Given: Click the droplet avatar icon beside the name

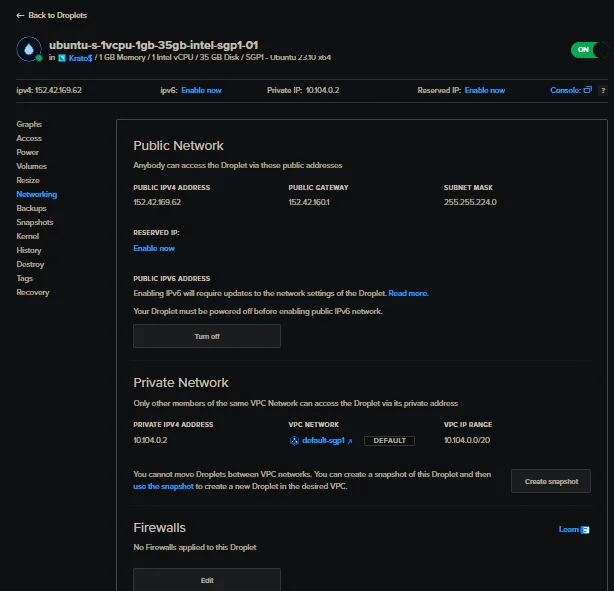Looking at the screenshot, I should 29,49.
